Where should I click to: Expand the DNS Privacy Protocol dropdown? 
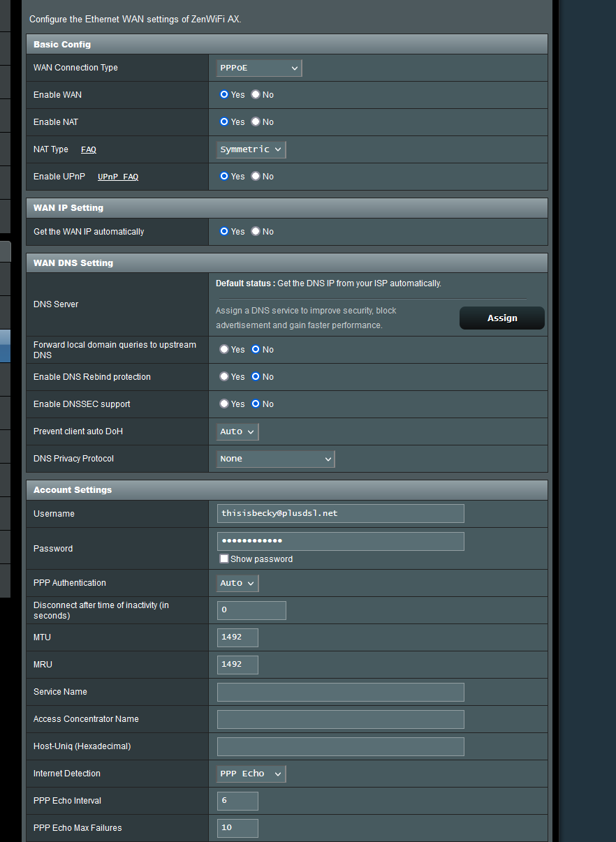[x=274, y=459]
